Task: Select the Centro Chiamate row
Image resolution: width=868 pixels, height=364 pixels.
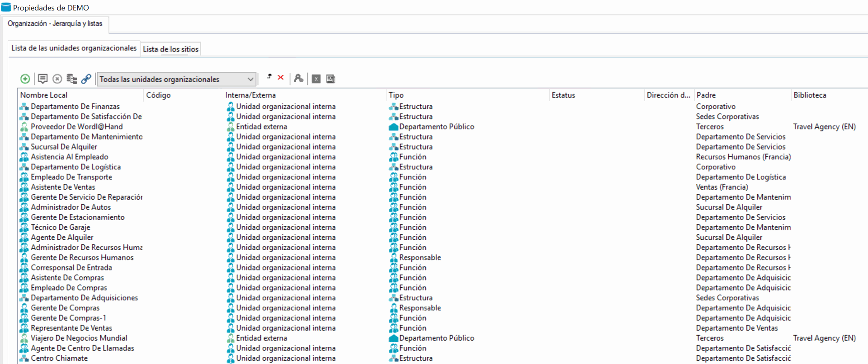Action: [x=443, y=359]
